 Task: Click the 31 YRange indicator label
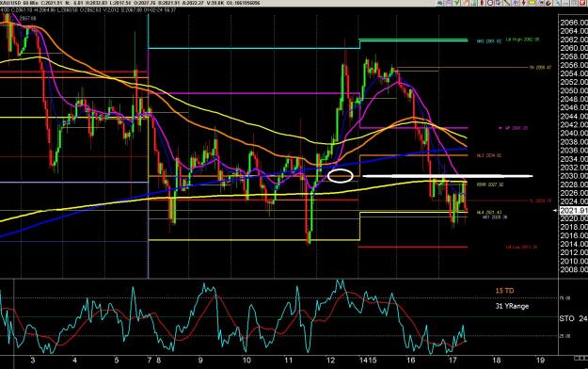(x=512, y=306)
